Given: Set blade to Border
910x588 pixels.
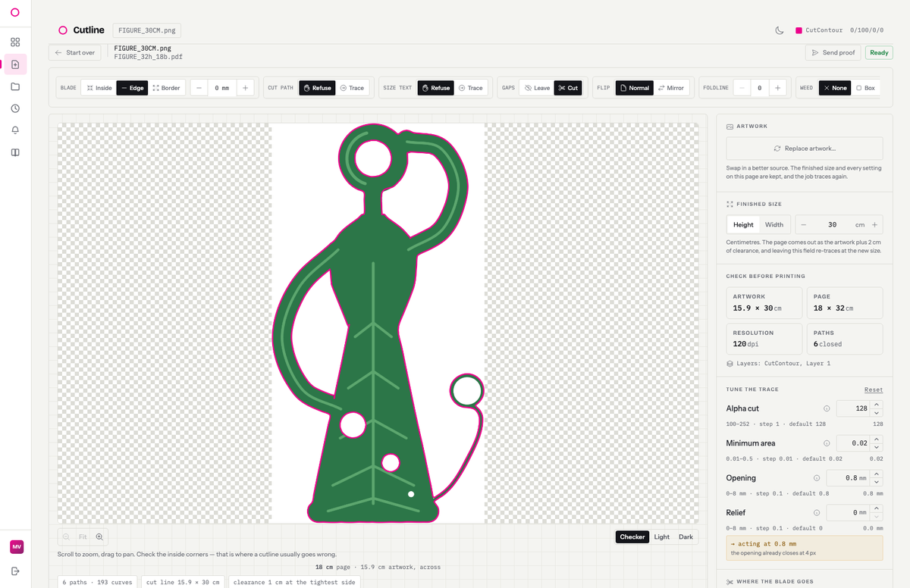Looking at the screenshot, I should [166, 88].
